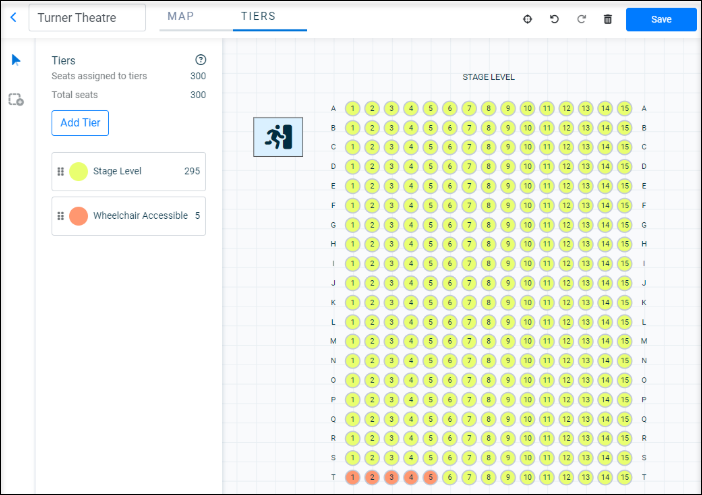This screenshot has width=702, height=495.
Task: Select the Stage Level tier name
Action: pyautogui.click(x=117, y=171)
